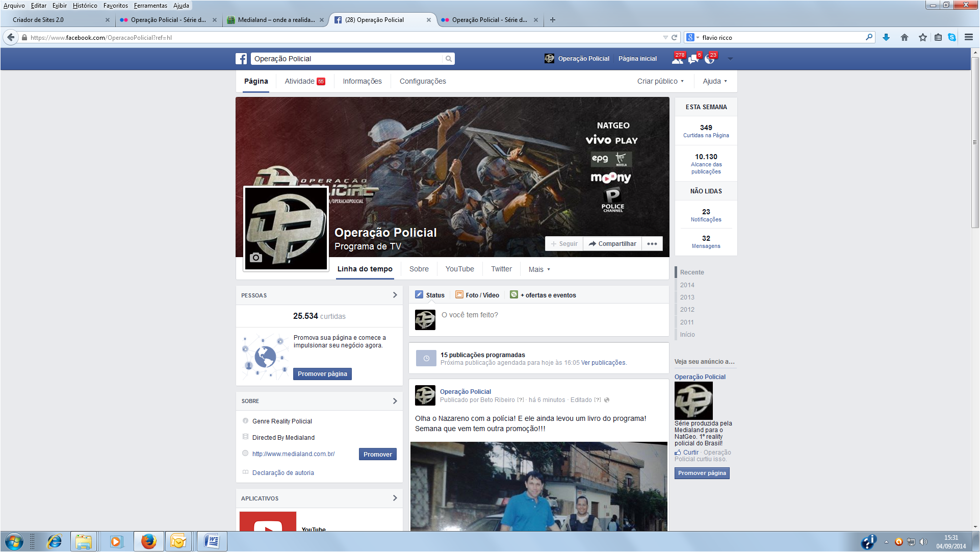Viewport: 980px width, 552px height.
Task: Open the URL bar history dropdown arrow
Action: [665, 37]
